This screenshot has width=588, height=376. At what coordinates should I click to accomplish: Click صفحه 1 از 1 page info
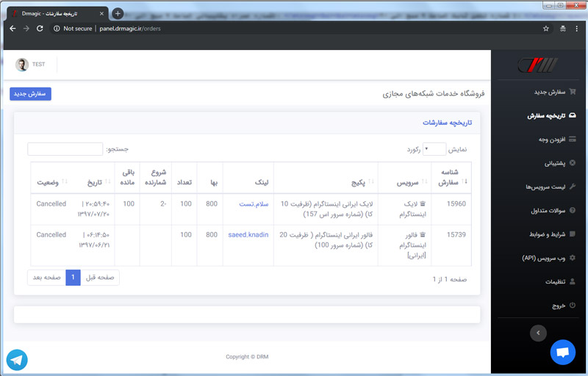(x=450, y=279)
